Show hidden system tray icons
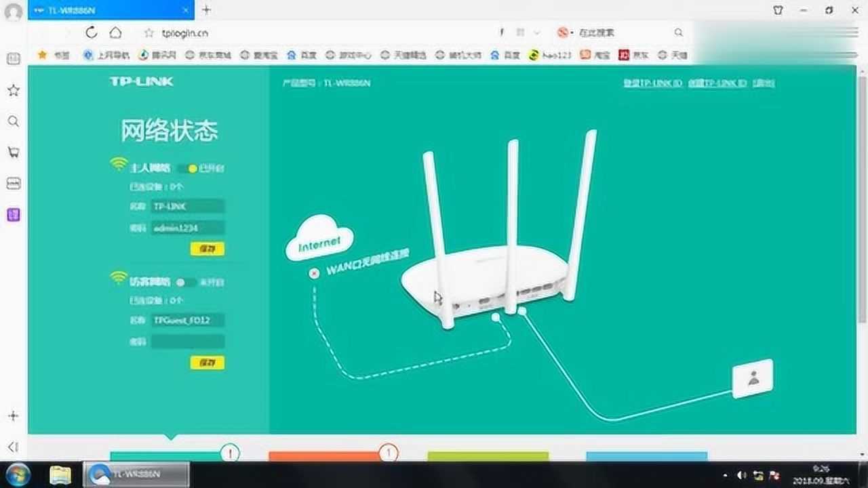The height and width of the screenshot is (488, 868). (x=726, y=476)
